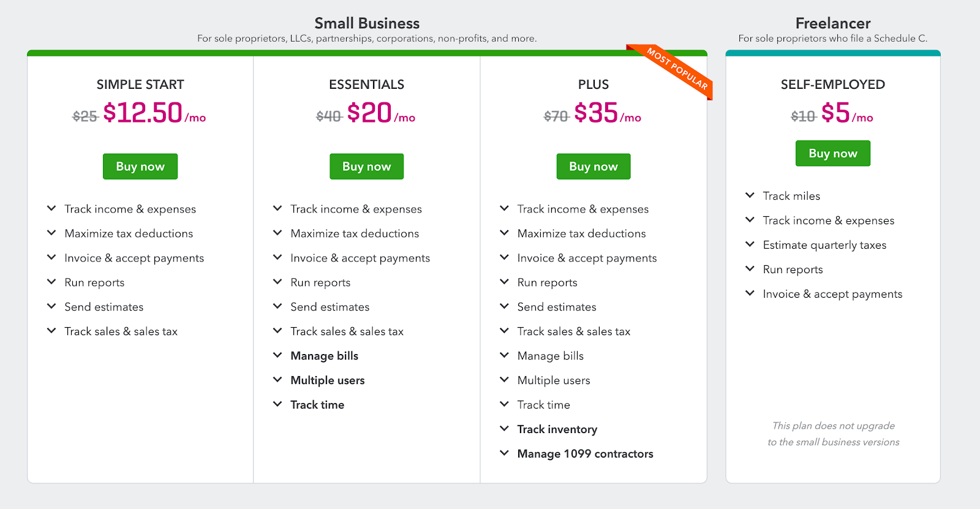Click the Small Business heading
The image size is (980, 509).
tap(366, 23)
